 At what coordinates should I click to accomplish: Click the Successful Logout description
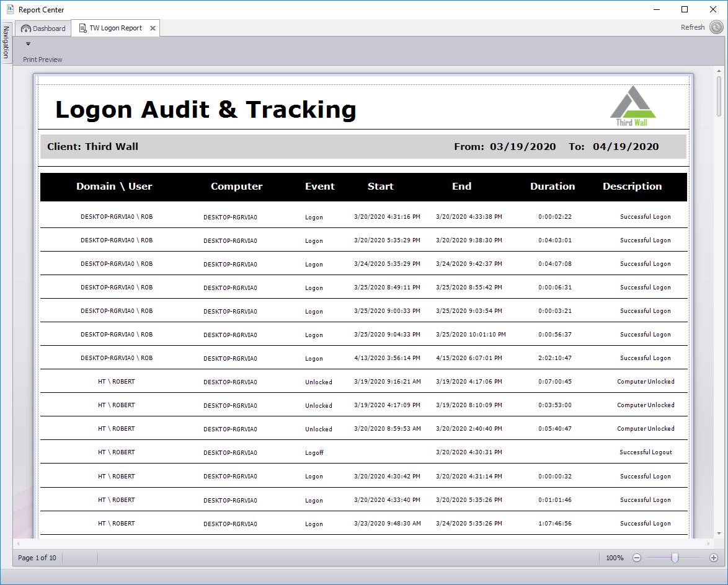(x=646, y=452)
